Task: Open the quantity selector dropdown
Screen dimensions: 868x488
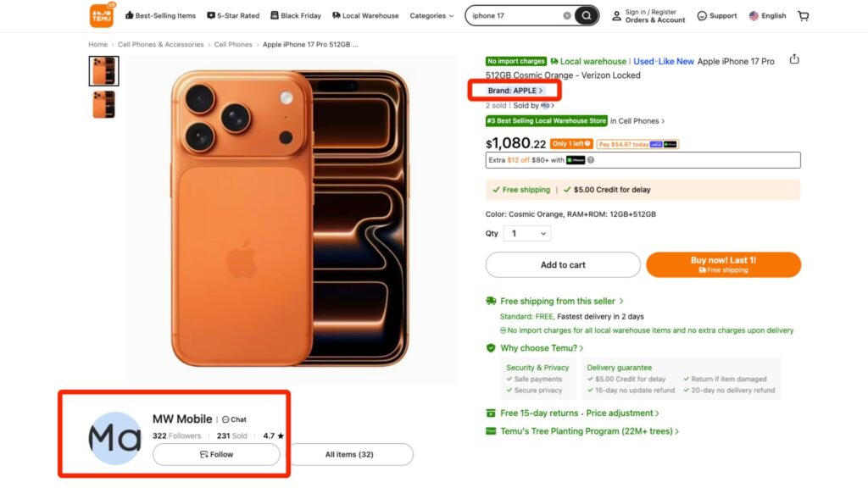Action: (527, 233)
